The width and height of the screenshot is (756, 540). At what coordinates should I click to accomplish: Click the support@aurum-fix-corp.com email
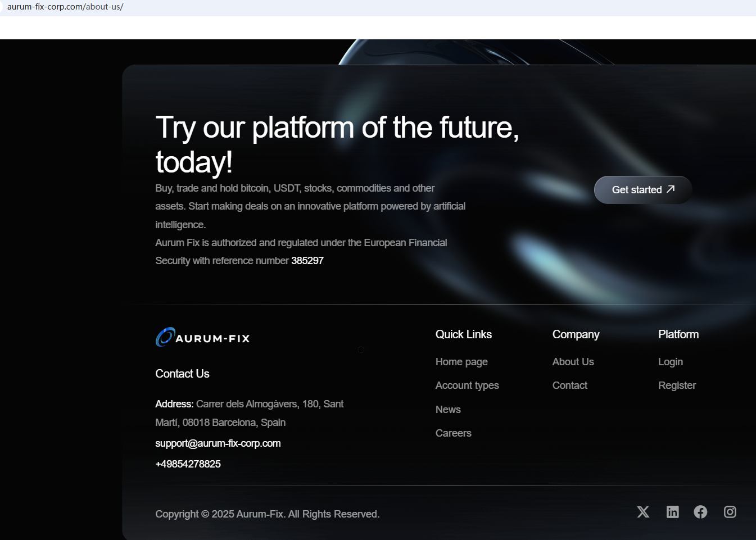[x=218, y=443]
